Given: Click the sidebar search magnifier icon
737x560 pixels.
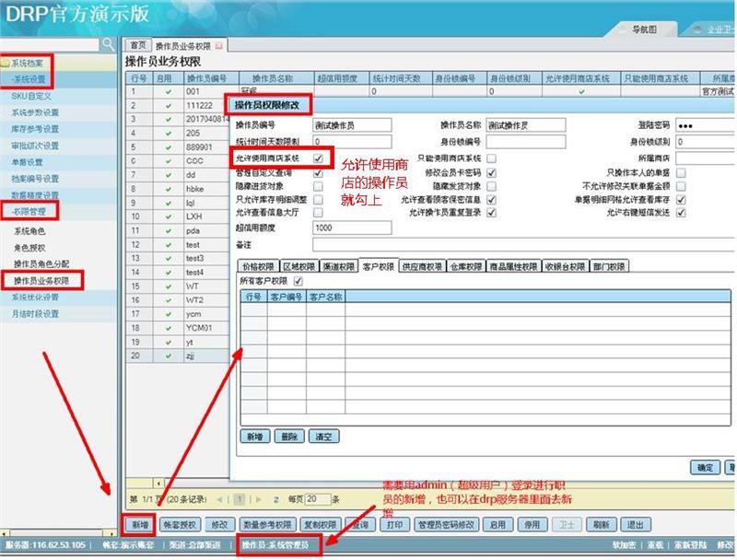Looking at the screenshot, I should click(108, 44).
